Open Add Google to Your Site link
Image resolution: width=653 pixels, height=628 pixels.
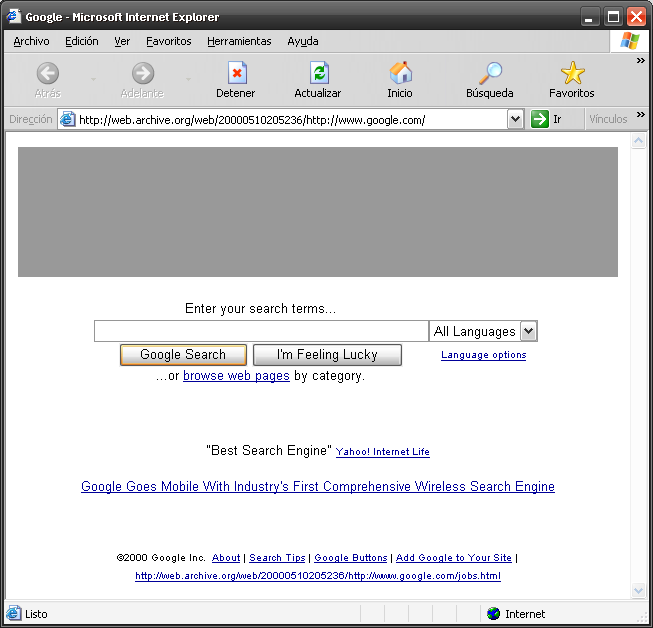(454, 558)
